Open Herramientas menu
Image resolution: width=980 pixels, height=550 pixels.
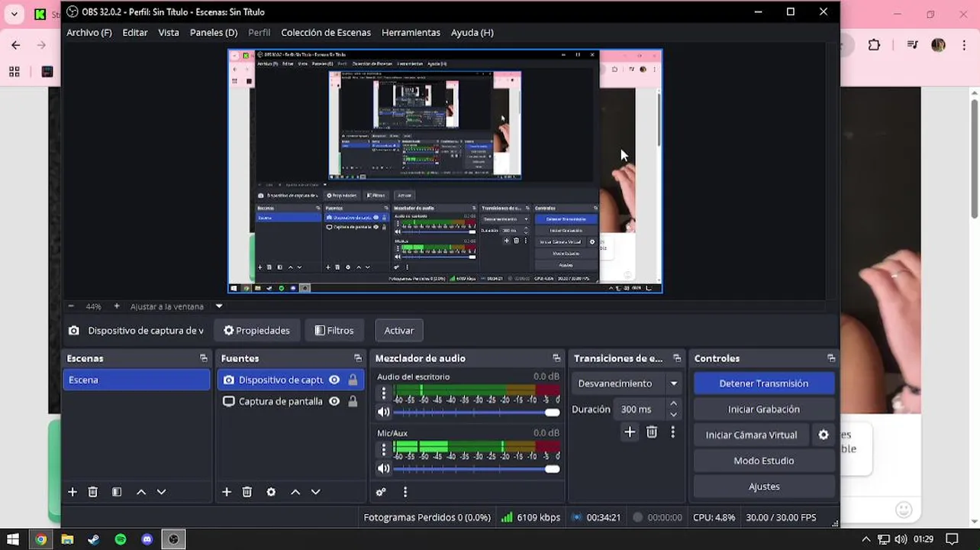pos(411,32)
